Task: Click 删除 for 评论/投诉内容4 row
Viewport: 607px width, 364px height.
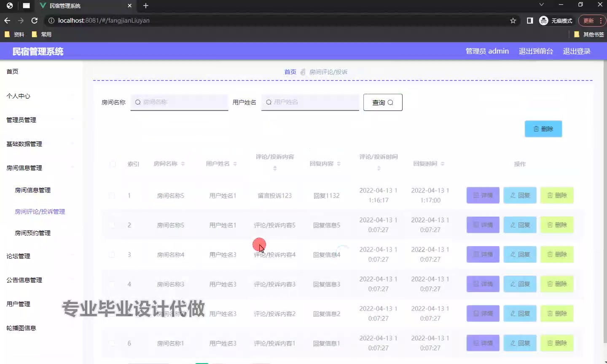Action: 557,254
